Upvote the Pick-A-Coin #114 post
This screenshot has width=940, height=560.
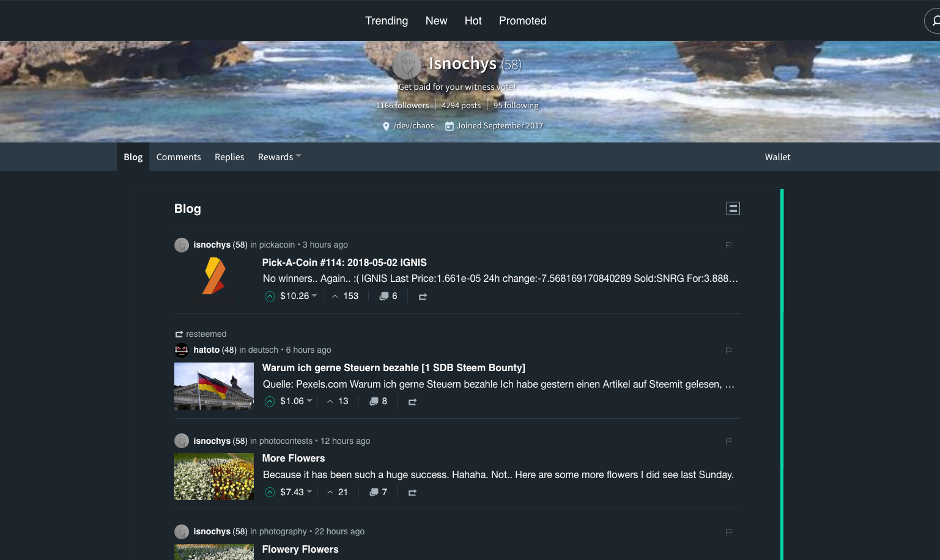pos(270,297)
